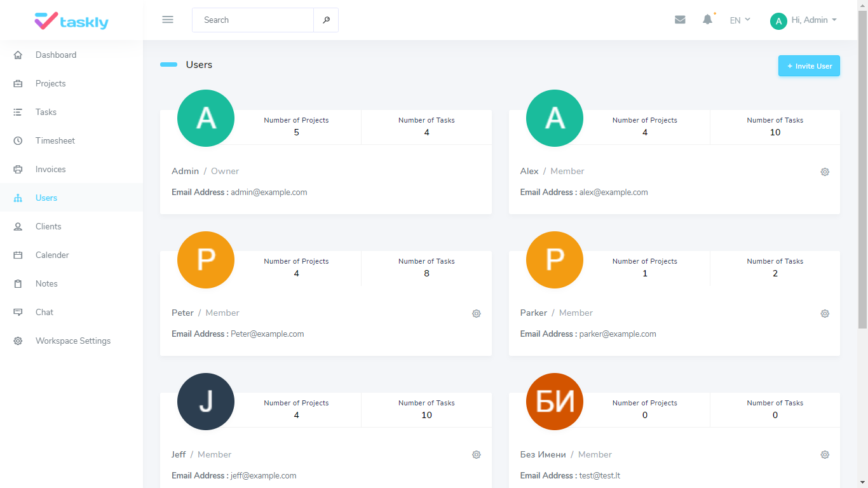The width and height of the screenshot is (868, 488).
Task: Toggle the sidebar with the hamburger icon
Action: (167, 19)
